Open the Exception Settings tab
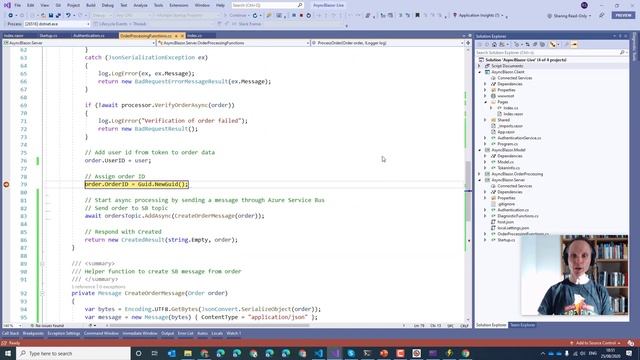The image size is (640, 360). (x=64, y=333)
